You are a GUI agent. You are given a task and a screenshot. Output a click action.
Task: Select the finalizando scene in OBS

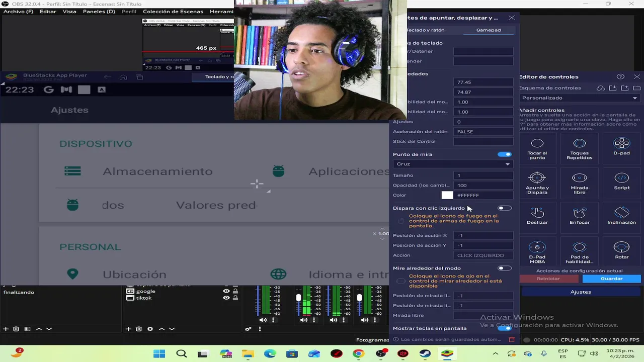pyautogui.click(x=19, y=292)
